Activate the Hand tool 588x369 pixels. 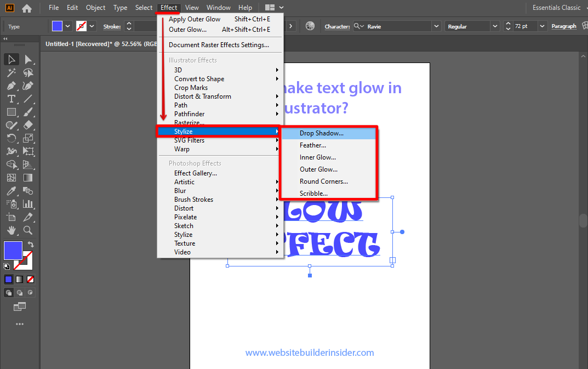tap(11, 230)
